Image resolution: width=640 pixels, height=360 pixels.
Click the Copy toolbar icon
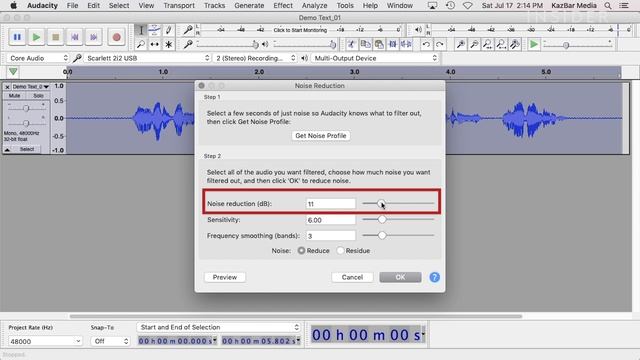(365, 44)
